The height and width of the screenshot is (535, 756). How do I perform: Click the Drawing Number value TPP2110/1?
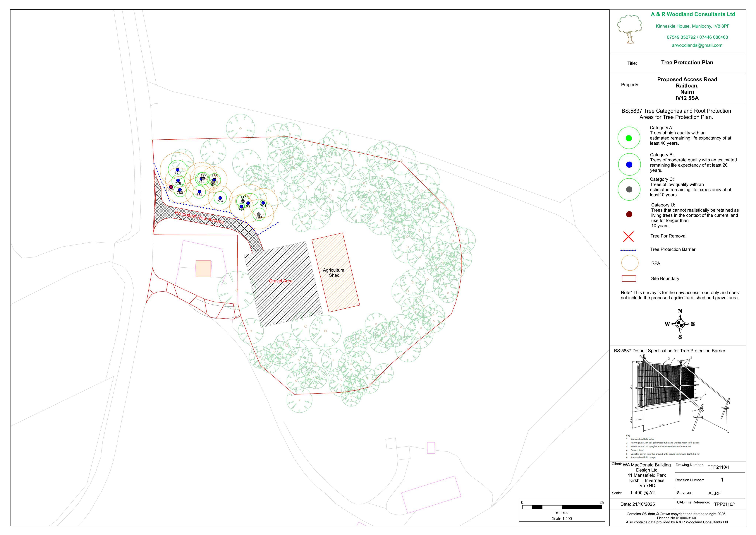pos(719,467)
